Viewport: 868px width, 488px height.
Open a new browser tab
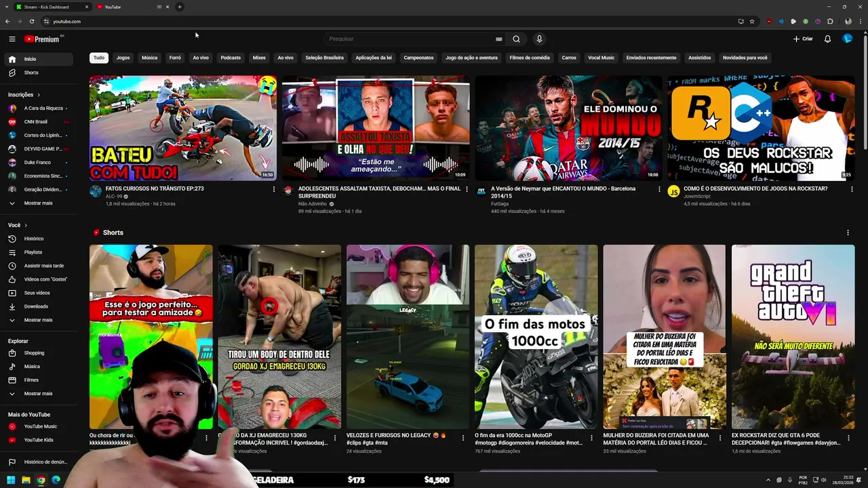click(180, 7)
